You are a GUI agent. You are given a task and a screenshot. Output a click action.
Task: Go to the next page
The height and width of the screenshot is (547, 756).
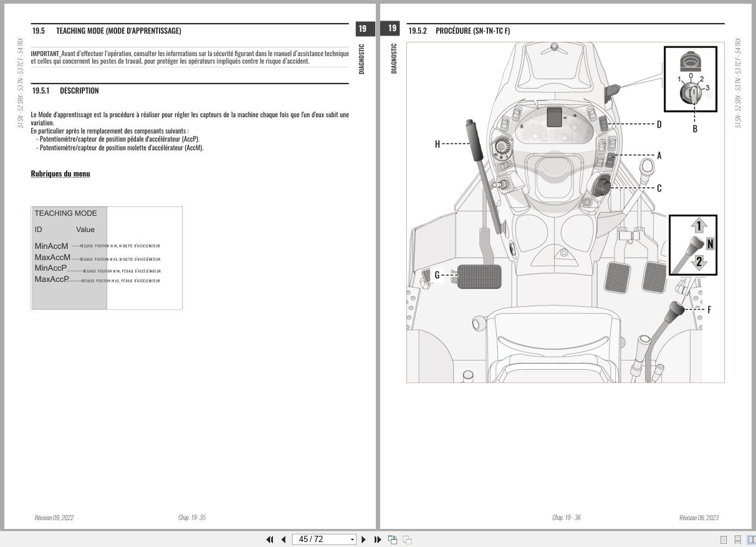(364, 540)
